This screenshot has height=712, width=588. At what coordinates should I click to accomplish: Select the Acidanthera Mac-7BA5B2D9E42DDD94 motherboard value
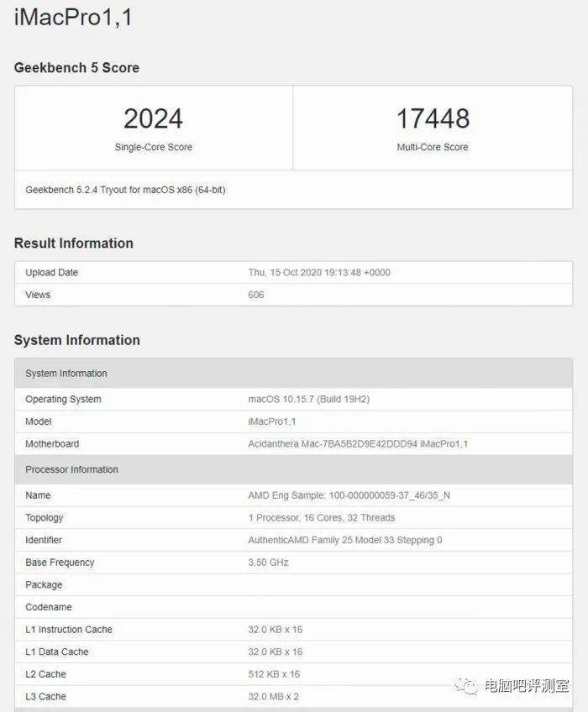pyautogui.click(x=358, y=443)
